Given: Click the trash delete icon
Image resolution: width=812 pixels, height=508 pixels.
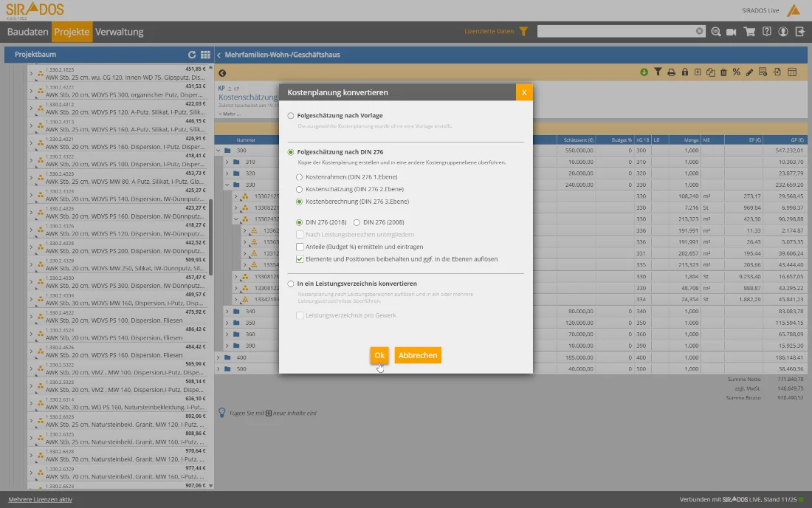Looking at the screenshot, I should (x=723, y=72).
